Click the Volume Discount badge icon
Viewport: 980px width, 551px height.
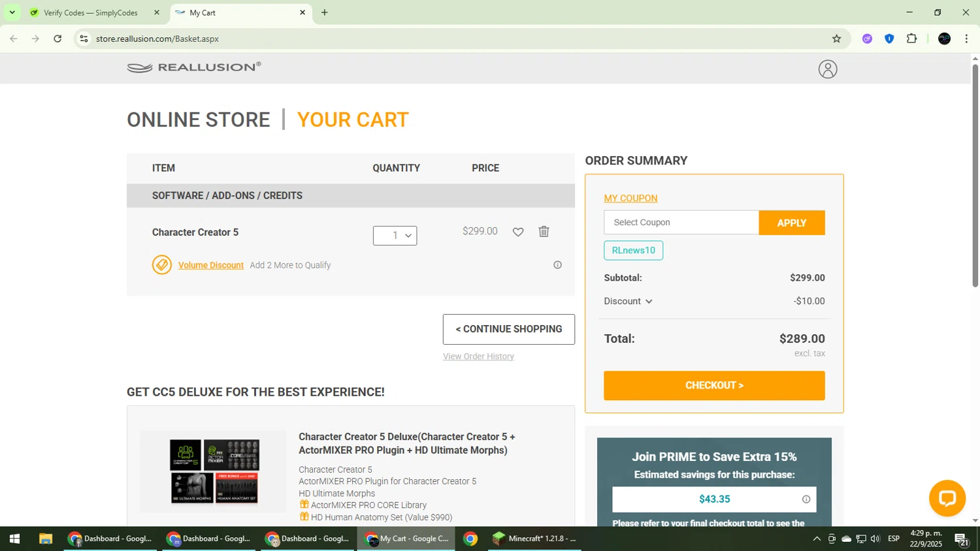click(162, 264)
